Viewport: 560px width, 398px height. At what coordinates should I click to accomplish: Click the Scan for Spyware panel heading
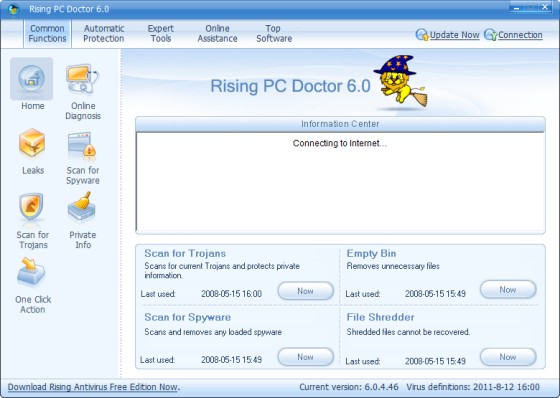(188, 317)
